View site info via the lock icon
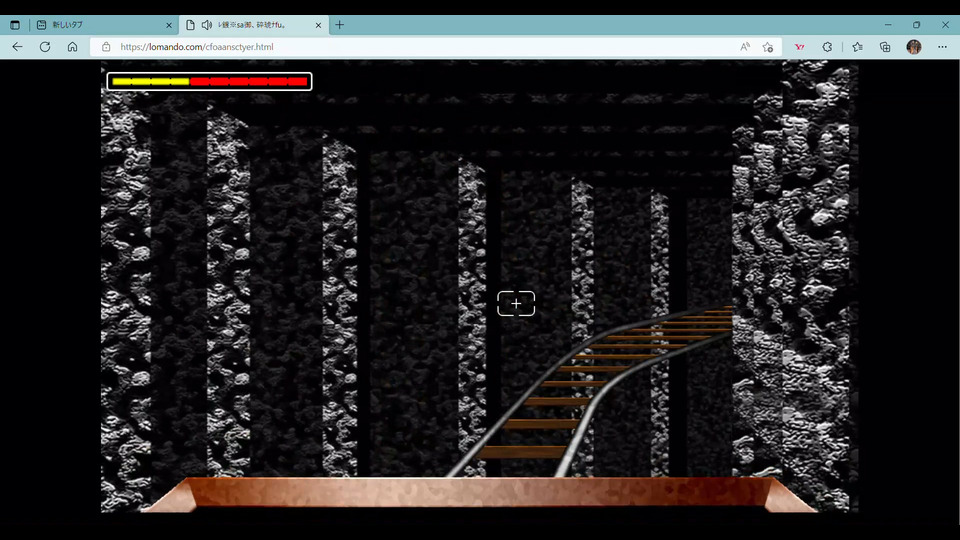Viewport: 960px width, 540px height. [x=106, y=47]
